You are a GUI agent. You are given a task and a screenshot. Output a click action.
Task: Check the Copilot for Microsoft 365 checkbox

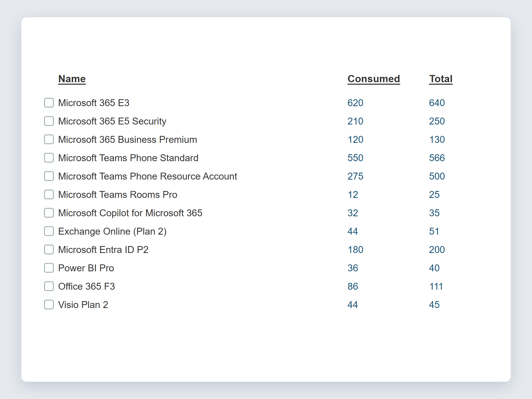49,213
